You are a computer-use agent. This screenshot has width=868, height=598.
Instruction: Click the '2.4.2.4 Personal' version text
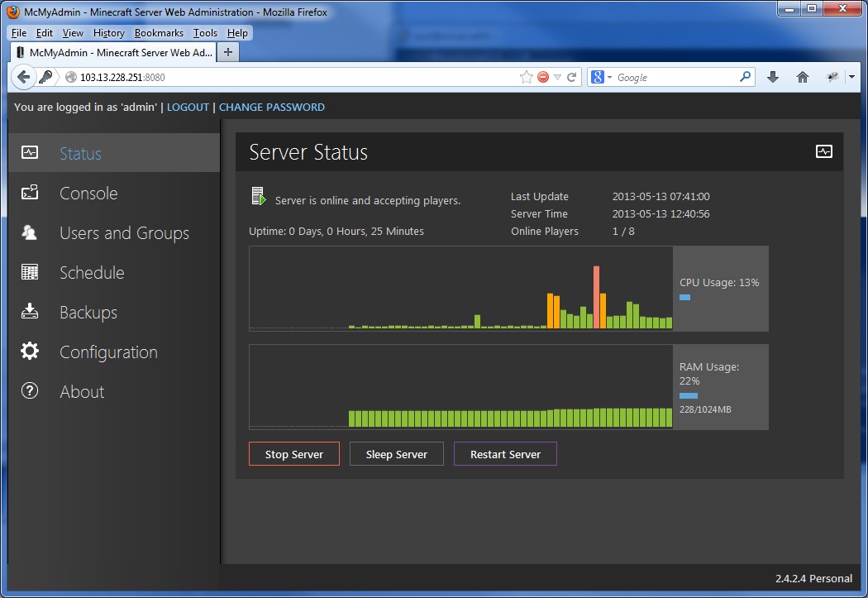813,579
